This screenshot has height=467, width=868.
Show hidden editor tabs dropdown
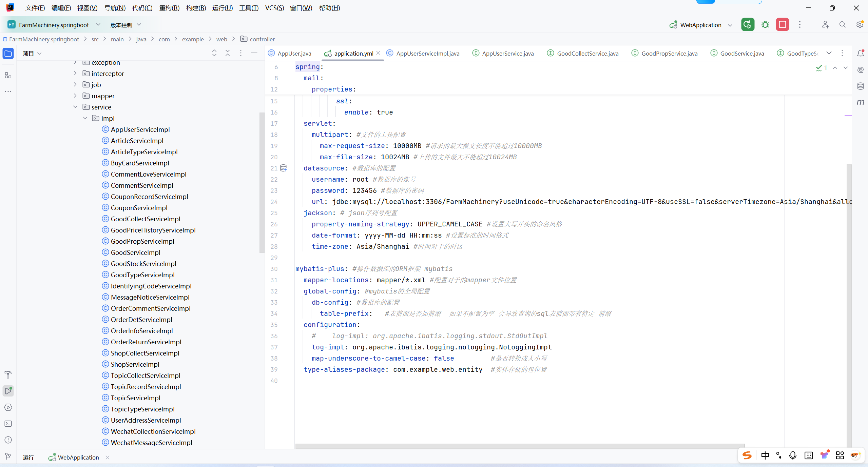(829, 53)
